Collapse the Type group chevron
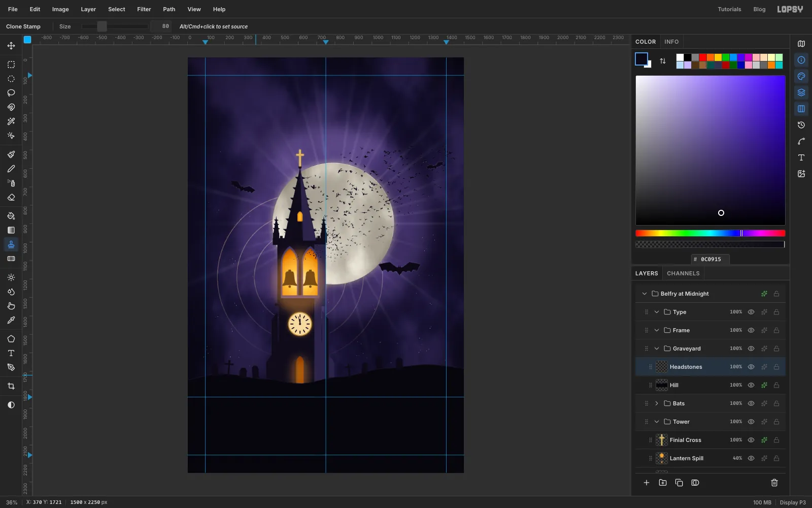This screenshot has height=508, width=812. [657, 312]
